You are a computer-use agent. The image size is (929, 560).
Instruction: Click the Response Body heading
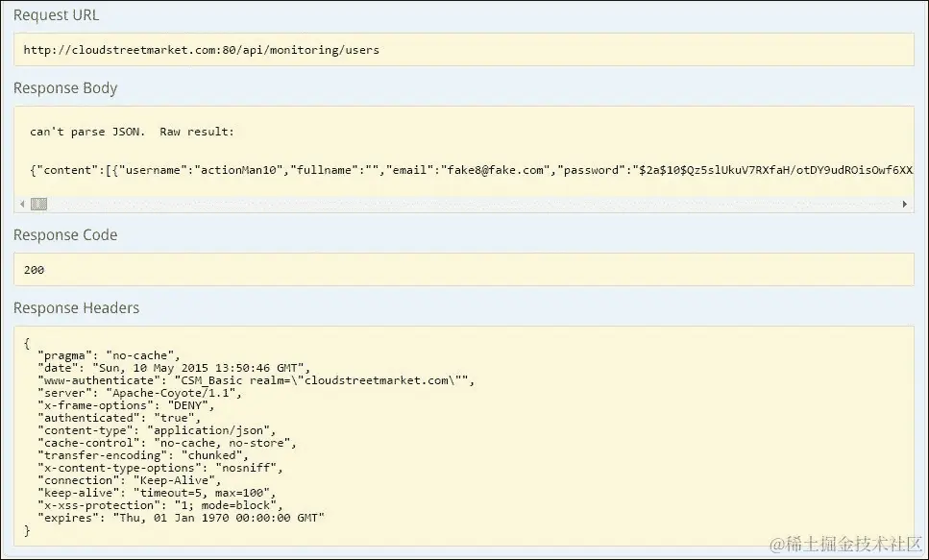65,88
